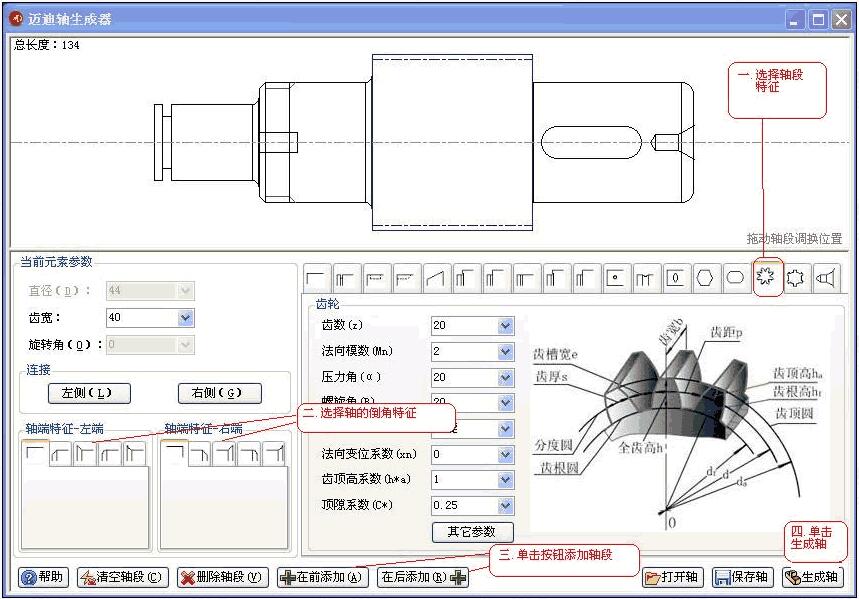This screenshot has width=859, height=599.
Task: Select the square-with-dot center hole feature tab
Action: pyautogui.click(x=615, y=279)
